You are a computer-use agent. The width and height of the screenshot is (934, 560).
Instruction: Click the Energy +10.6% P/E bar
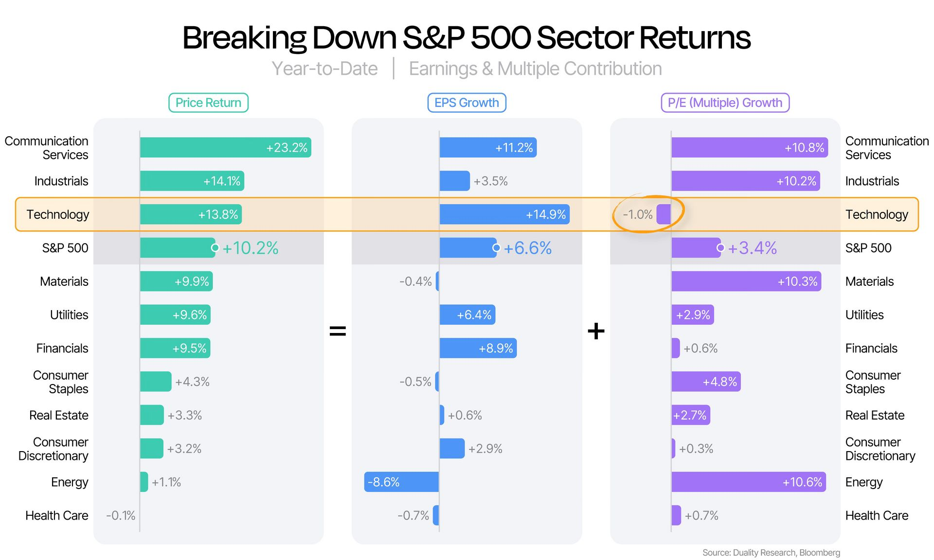click(748, 482)
